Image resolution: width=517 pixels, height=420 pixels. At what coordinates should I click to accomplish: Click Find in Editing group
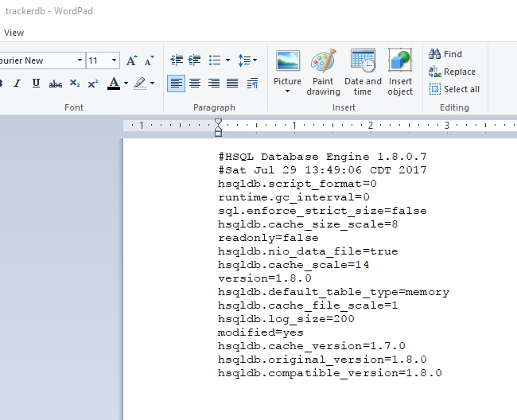tap(445, 54)
